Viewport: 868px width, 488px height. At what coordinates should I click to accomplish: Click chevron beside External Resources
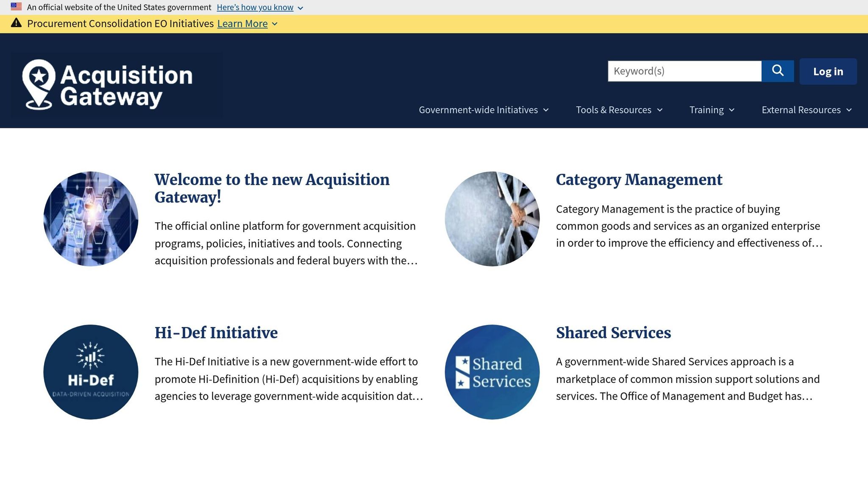coord(849,110)
